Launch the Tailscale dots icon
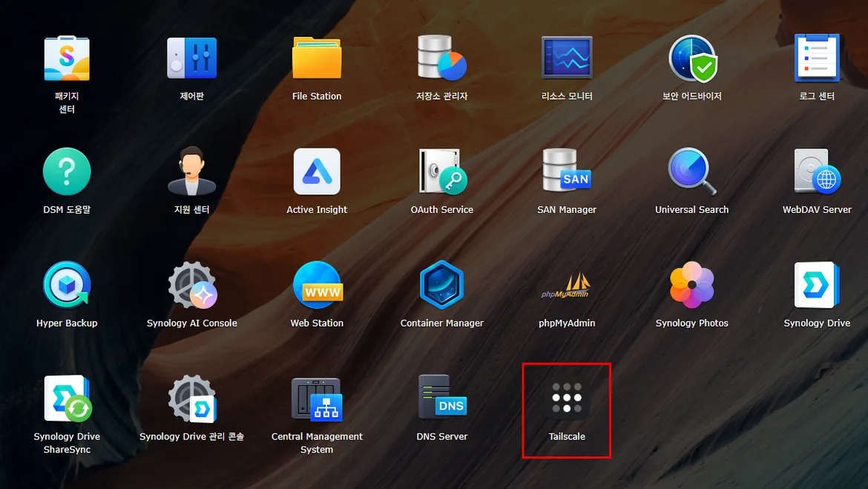The width and height of the screenshot is (868, 489). [x=567, y=398]
